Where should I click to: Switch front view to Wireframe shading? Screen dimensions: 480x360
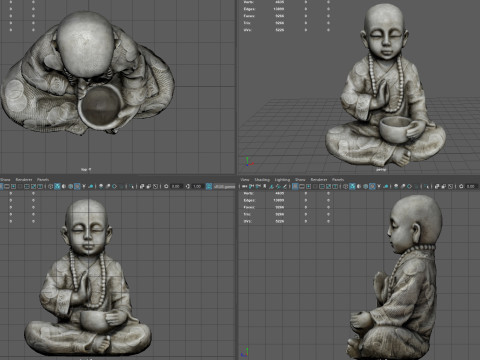pos(50,186)
